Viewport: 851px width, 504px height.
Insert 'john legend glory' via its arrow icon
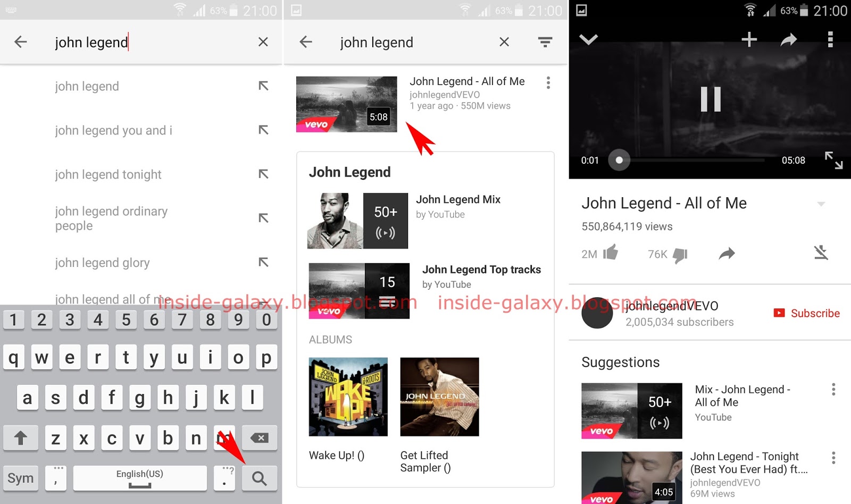[x=263, y=262]
